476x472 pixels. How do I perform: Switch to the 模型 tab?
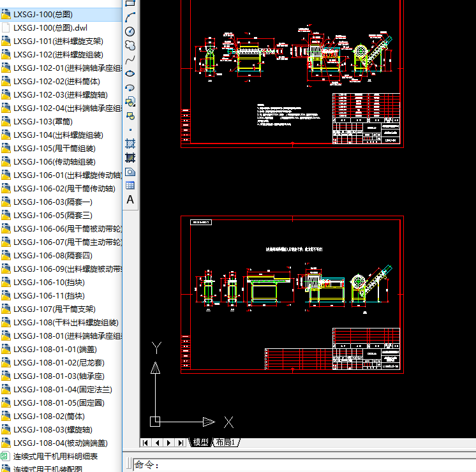tap(200, 443)
